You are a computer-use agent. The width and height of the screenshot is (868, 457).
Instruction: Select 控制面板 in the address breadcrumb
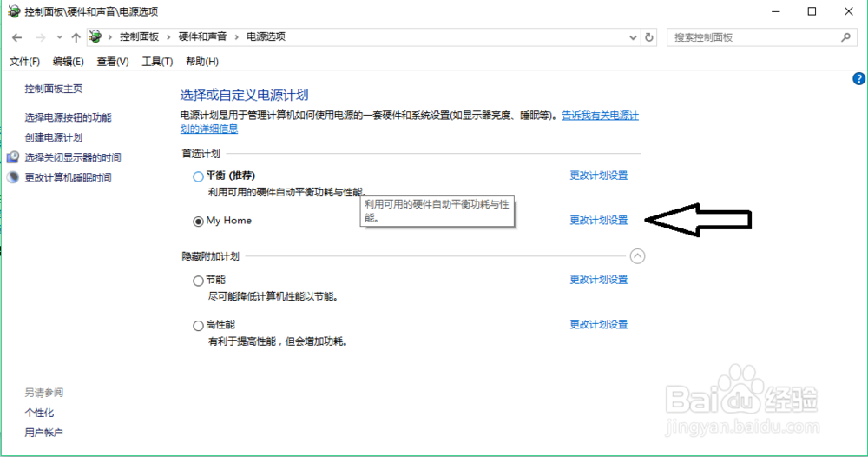(140, 36)
